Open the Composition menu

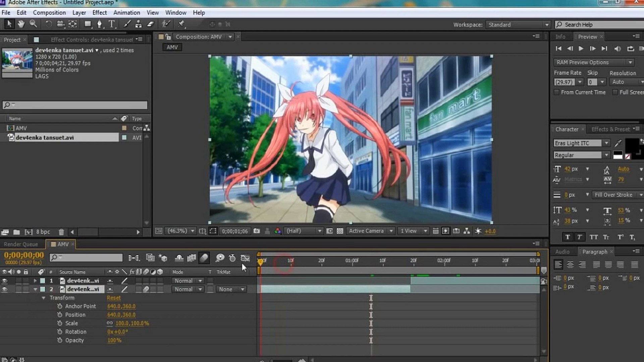click(49, 12)
